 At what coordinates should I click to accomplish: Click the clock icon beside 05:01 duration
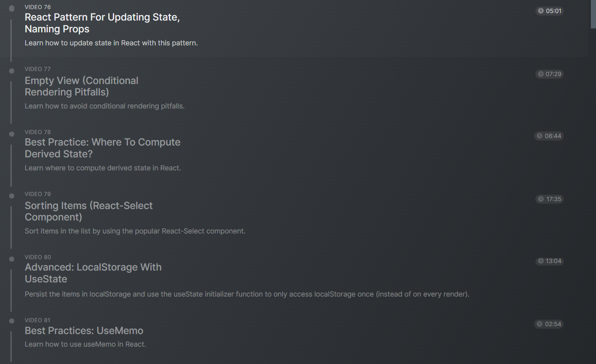pos(541,11)
